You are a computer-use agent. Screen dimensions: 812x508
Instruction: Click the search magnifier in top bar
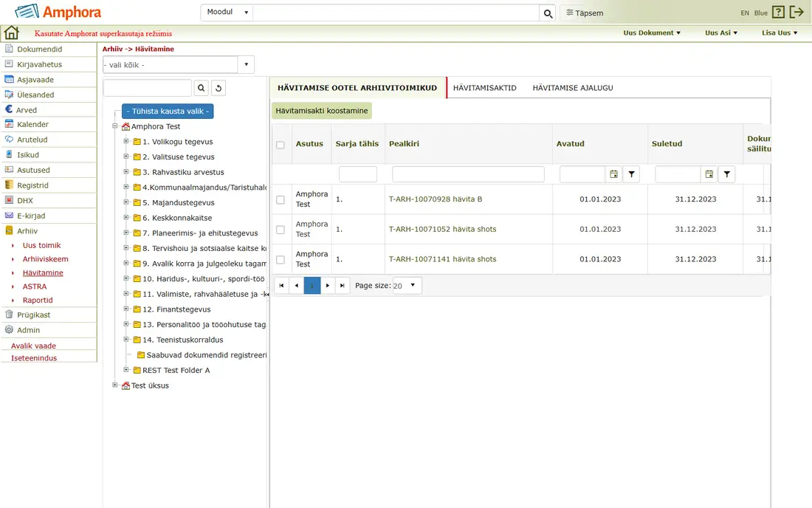(x=548, y=13)
